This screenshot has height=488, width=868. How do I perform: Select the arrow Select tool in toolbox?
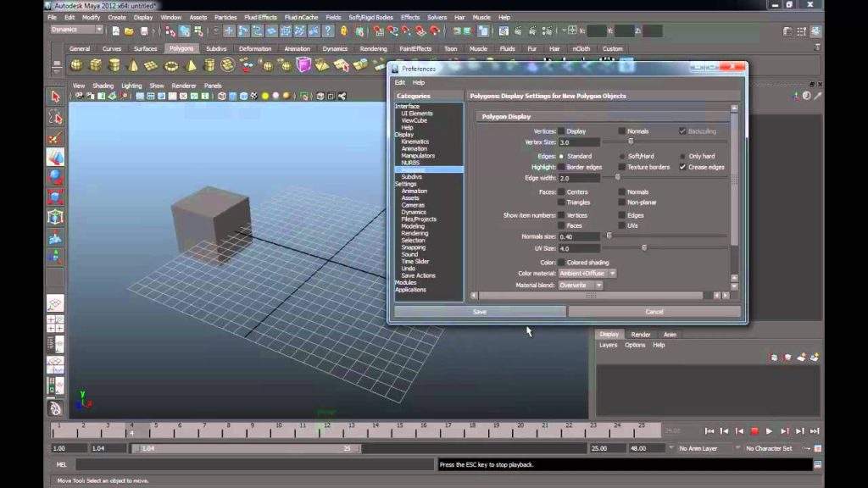[x=55, y=97]
